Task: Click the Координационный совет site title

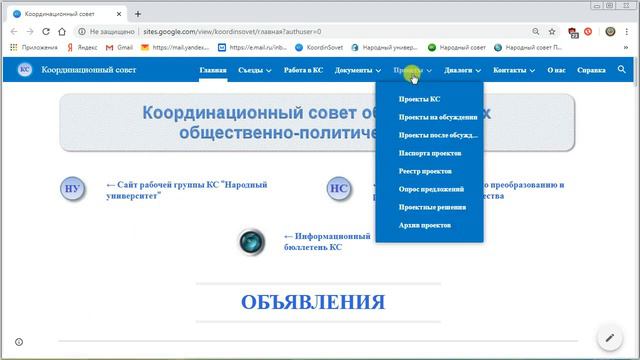Action: 89,70
